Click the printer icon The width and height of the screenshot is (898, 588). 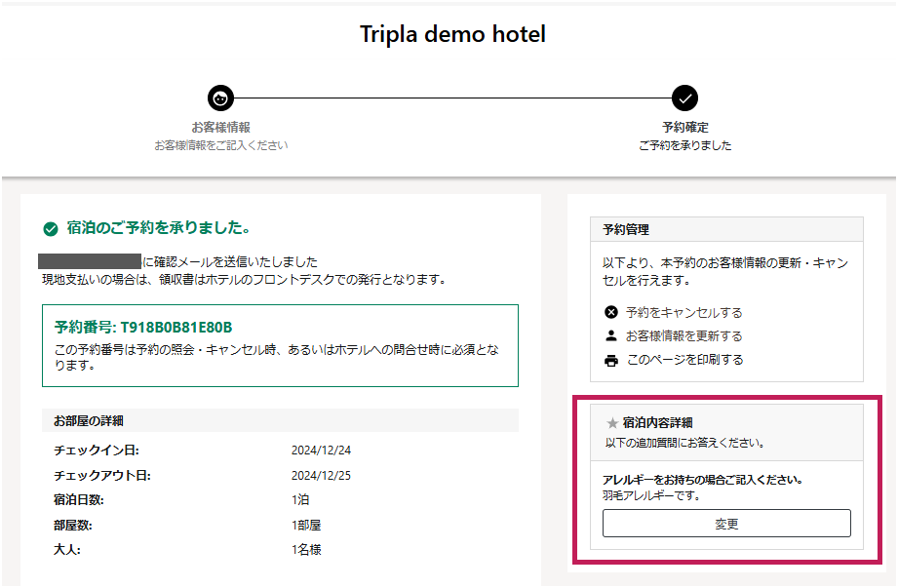coord(611,361)
